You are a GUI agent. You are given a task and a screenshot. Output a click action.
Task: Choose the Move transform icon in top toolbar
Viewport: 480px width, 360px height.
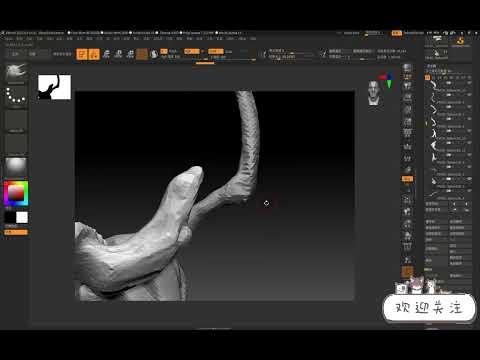106,54
